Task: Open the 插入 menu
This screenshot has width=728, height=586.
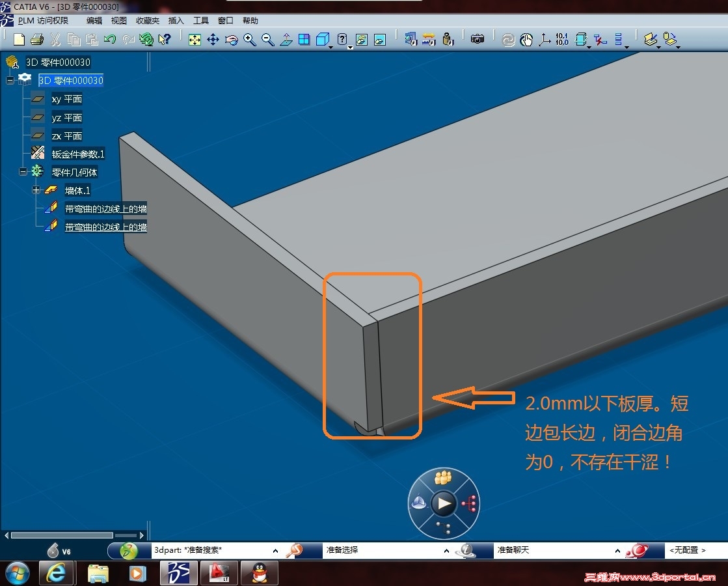Action: (x=176, y=20)
